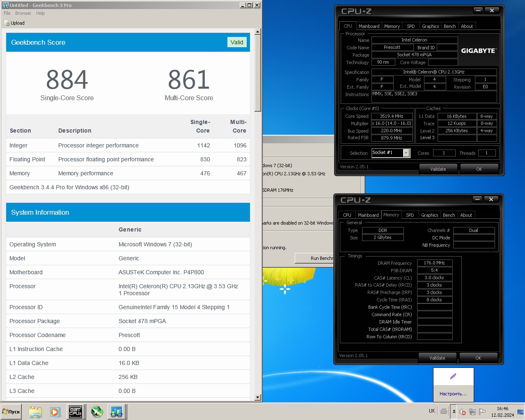Click the Geekbench Score section header
This screenshot has height=420, width=525.
pyautogui.click(x=128, y=42)
